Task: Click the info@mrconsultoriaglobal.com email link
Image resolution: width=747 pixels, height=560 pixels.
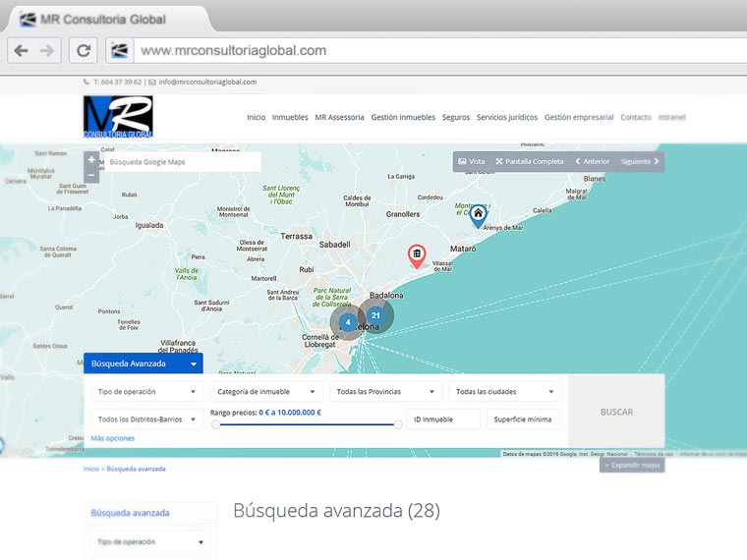Action: pos(207,82)
